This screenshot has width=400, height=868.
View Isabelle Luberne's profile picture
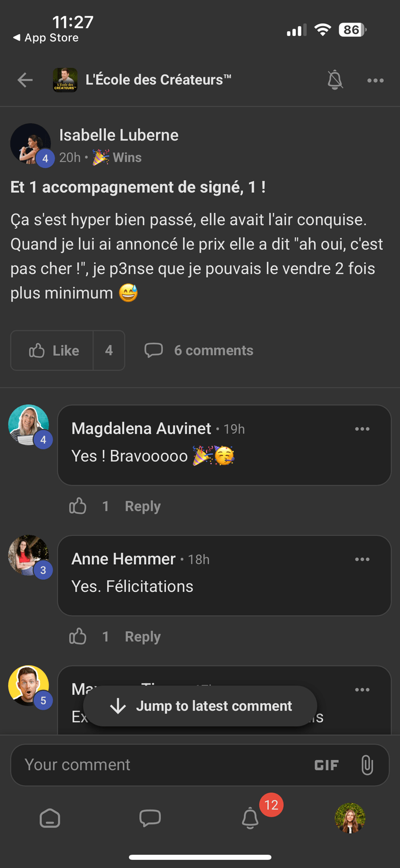point(31,144)
